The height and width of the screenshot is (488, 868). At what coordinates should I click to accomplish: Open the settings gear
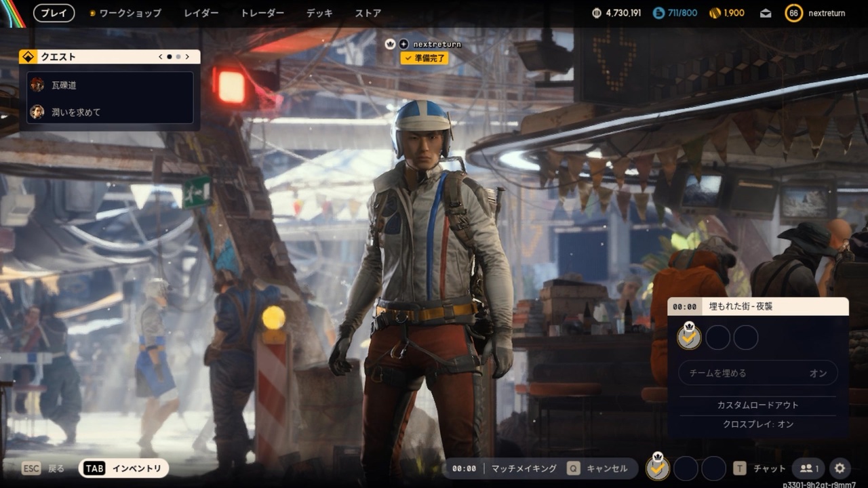pos(840,468)
